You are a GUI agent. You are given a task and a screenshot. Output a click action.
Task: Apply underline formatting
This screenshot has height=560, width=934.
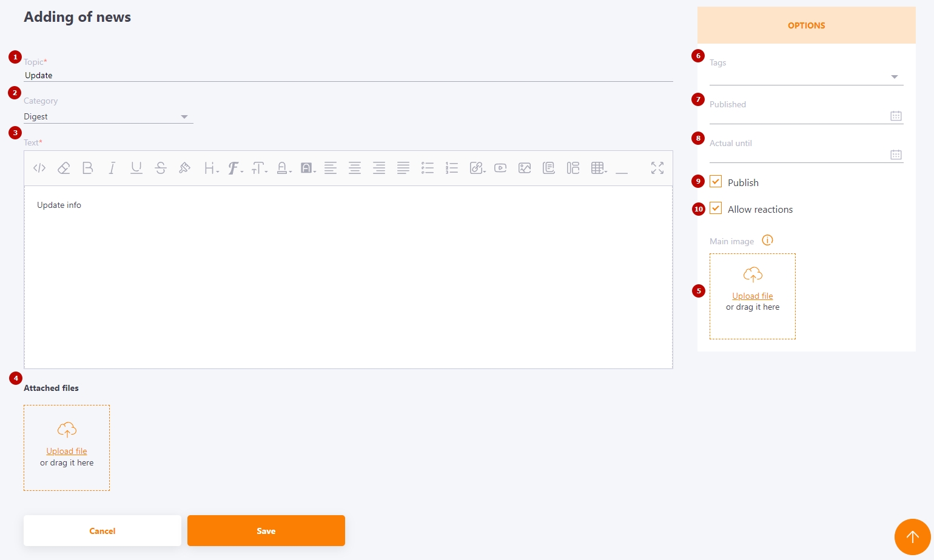click(136, 168)
